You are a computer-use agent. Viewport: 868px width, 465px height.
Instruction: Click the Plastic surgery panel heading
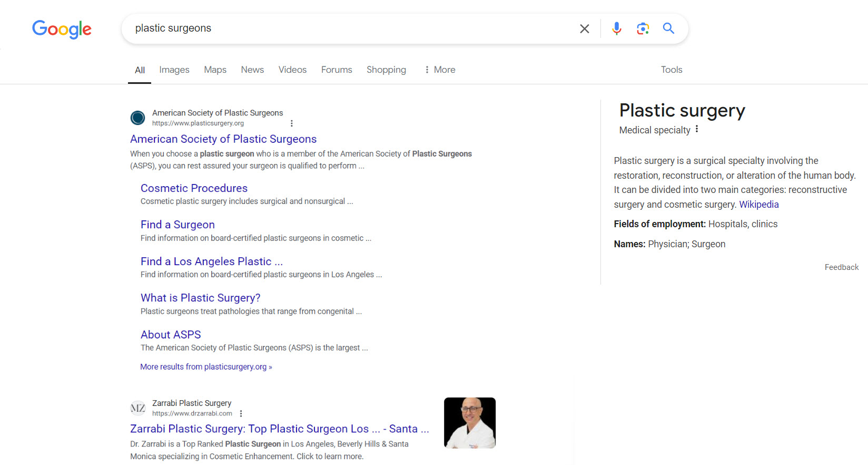(x=682, y=111)
